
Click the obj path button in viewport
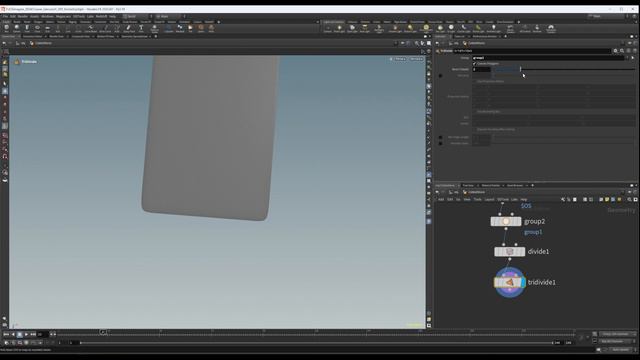pyautogui.click(x=21, y=43)
